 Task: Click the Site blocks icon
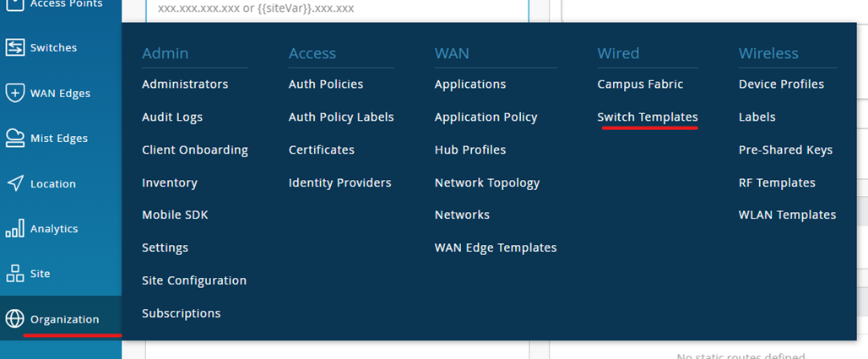(15, 274)
